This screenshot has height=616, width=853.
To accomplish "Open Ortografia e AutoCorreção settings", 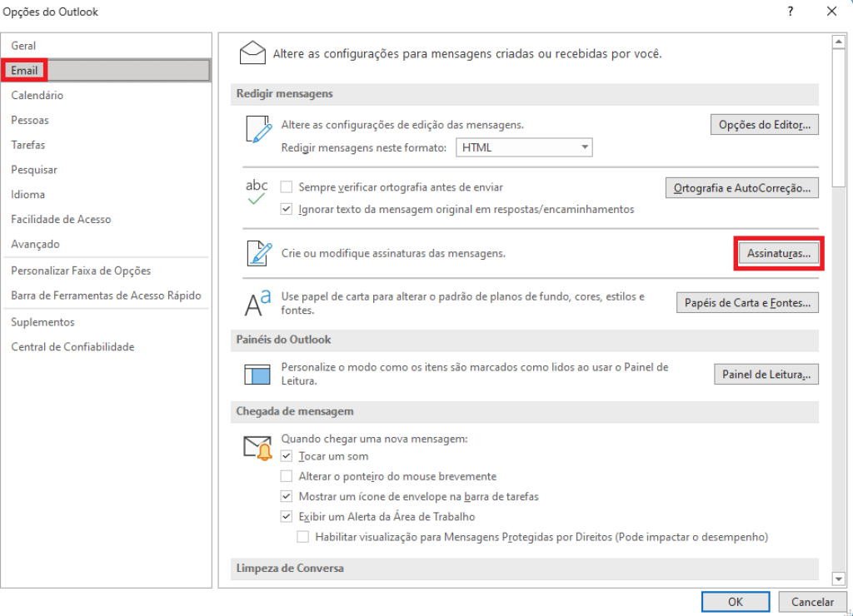I will point(742,188).
